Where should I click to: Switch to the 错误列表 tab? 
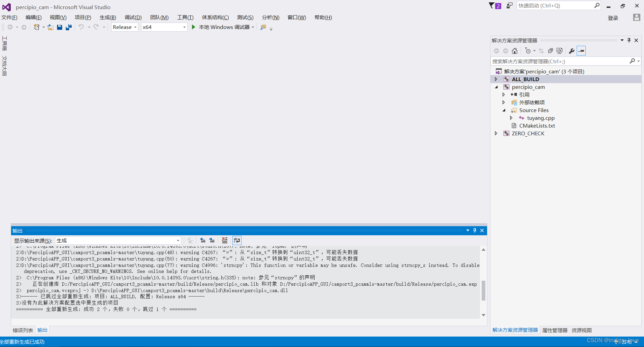click(x=23, y=330)
